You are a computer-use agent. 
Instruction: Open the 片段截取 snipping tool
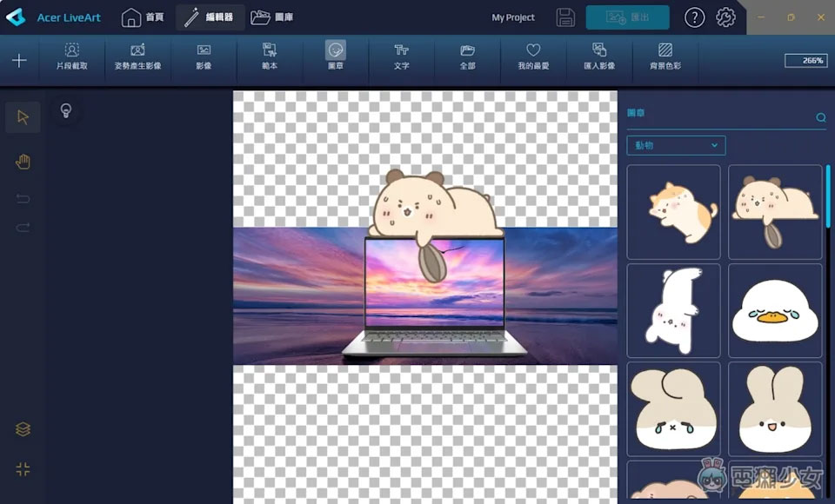coord(71,56)
